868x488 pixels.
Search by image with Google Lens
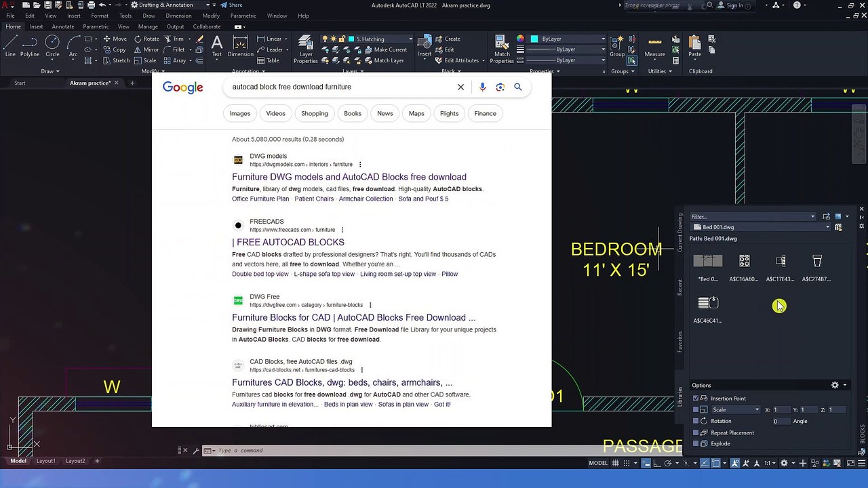(x=500, y=87)
